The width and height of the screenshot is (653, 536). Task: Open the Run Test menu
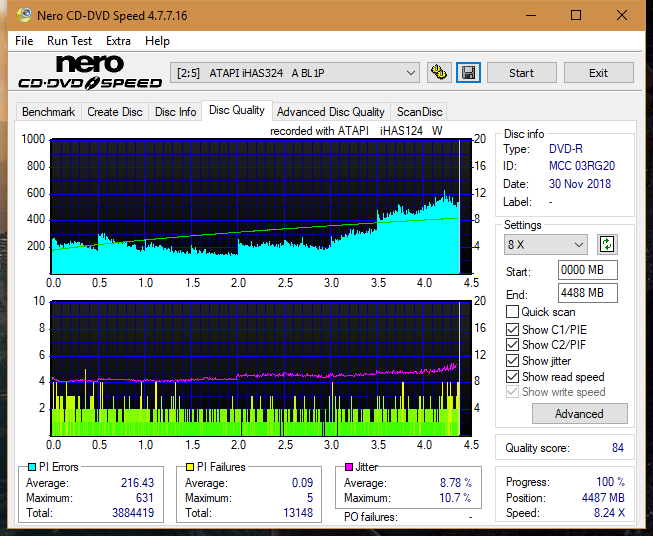[x=69, y=41]
